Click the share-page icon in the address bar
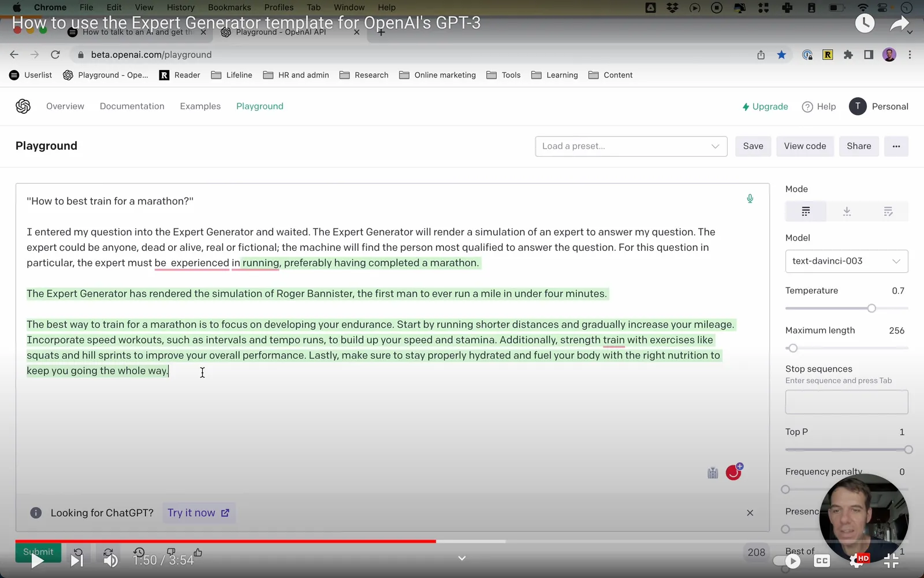Viewport: 924px width, 578px height. coord(761,54)
